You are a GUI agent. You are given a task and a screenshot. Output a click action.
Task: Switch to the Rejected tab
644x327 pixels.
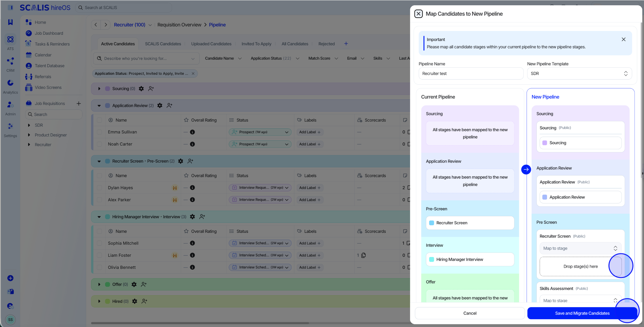click(x=326, y=44)
